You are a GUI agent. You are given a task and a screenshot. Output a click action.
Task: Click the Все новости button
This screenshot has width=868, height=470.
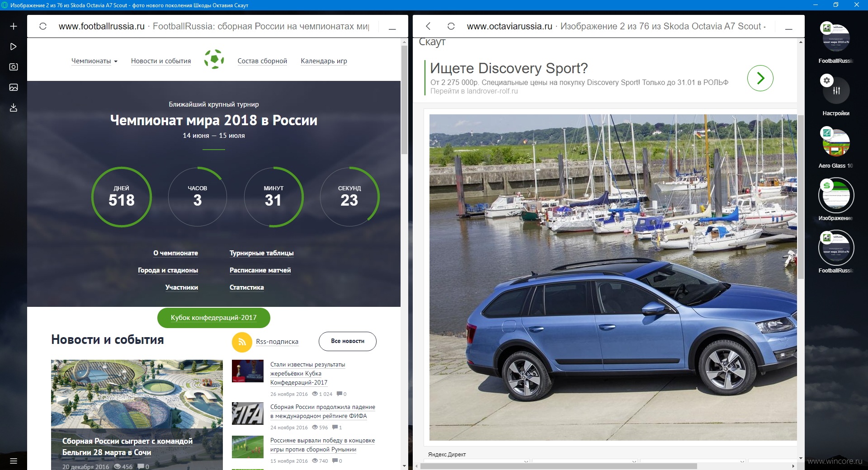(348, 341)
